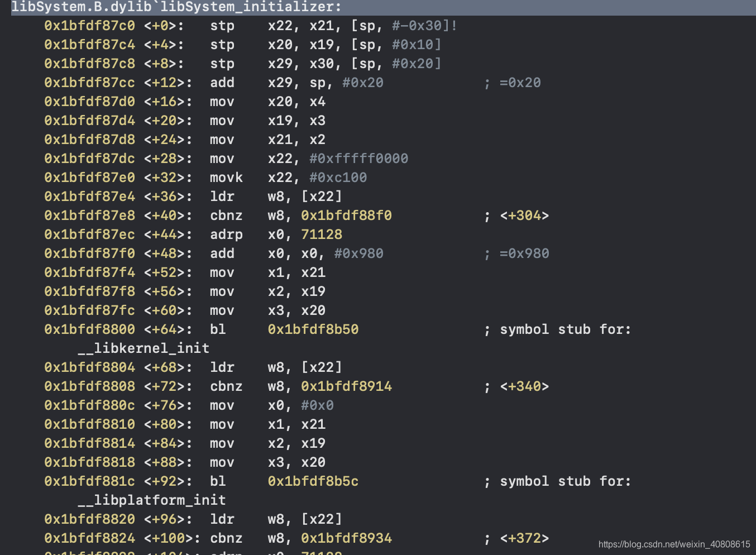The image size is (756, 555).
Task: Click the <+340> comment
Action: coord(524,386)
